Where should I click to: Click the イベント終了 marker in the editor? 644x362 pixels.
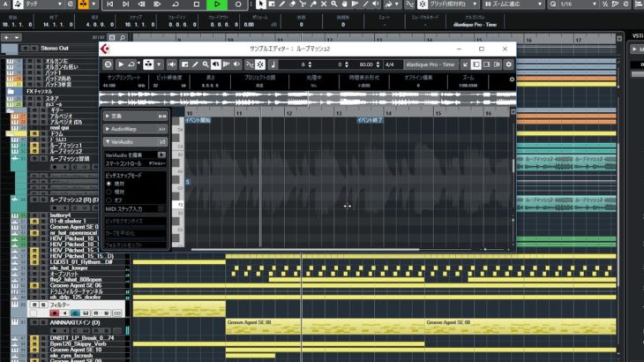[x=370, y=120]
